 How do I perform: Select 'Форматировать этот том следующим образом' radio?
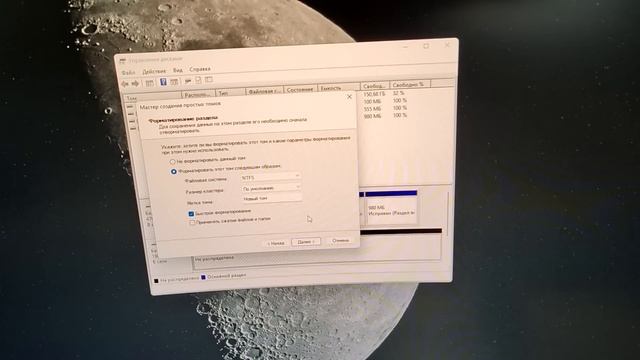[174, 171]
